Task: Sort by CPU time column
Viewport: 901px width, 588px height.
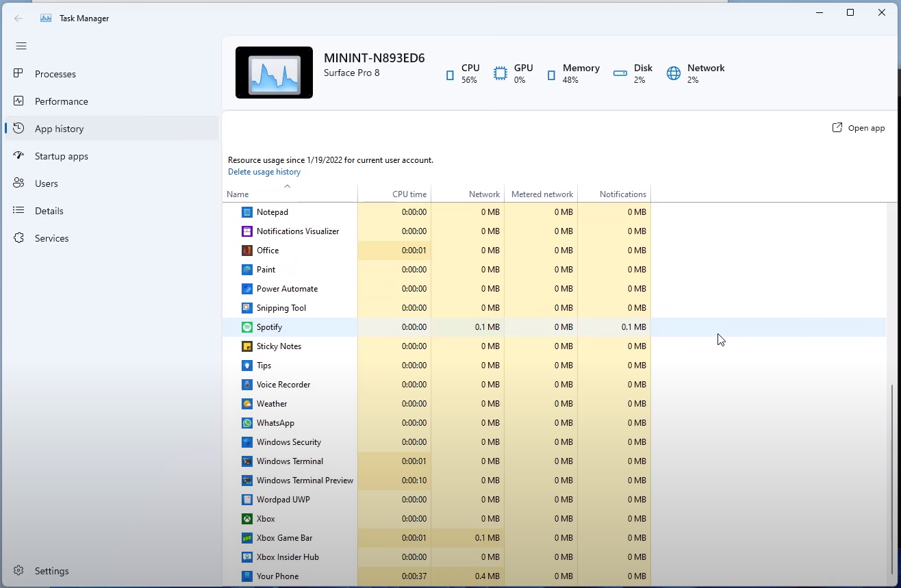Action: (409, 194)
